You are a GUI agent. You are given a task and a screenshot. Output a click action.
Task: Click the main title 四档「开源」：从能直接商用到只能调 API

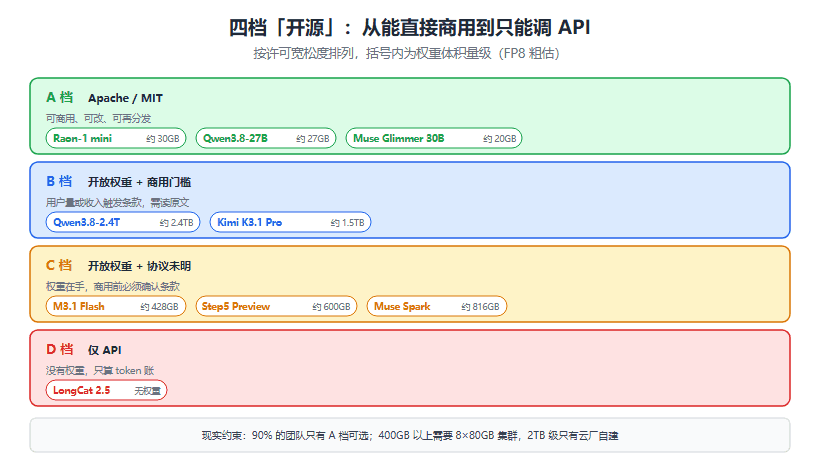pos(410,28)
